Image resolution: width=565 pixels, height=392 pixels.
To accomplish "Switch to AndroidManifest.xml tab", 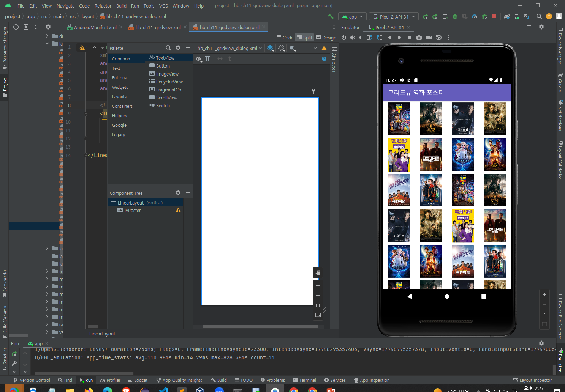I will [x=95, y=27].
